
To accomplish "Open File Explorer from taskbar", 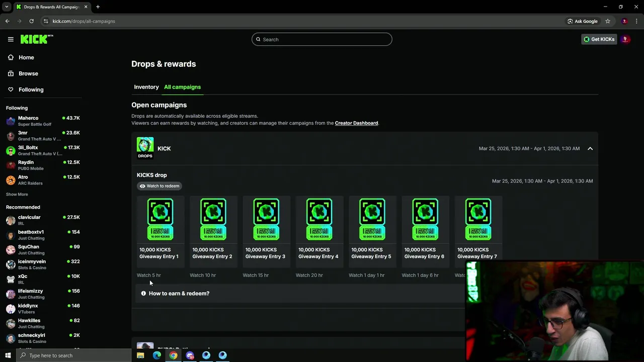I will [140, 355].
